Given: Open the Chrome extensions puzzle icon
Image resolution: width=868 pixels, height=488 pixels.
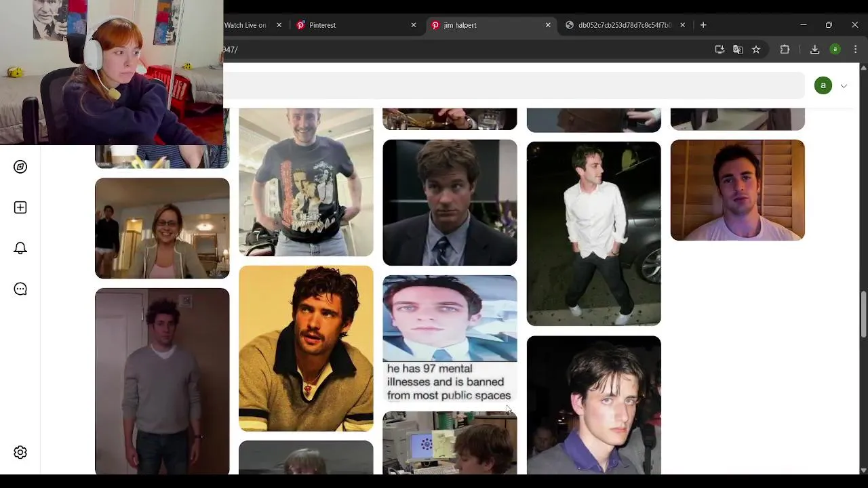Looking at the screenshot, I should pos(785,49).
